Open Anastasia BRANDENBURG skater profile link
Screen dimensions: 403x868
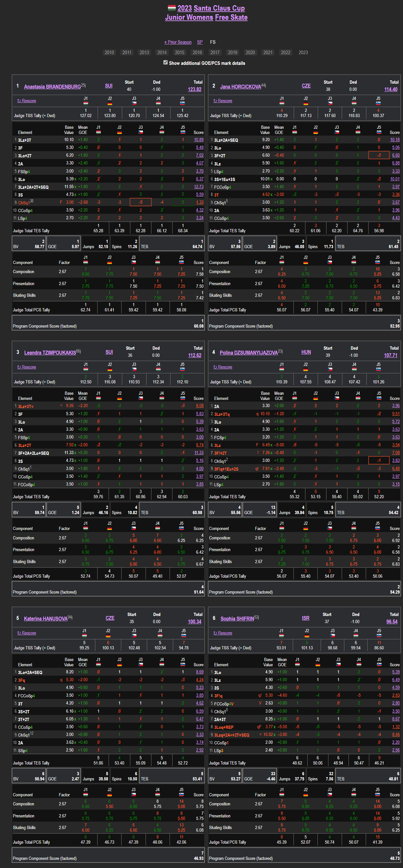(x=52, y=87)
